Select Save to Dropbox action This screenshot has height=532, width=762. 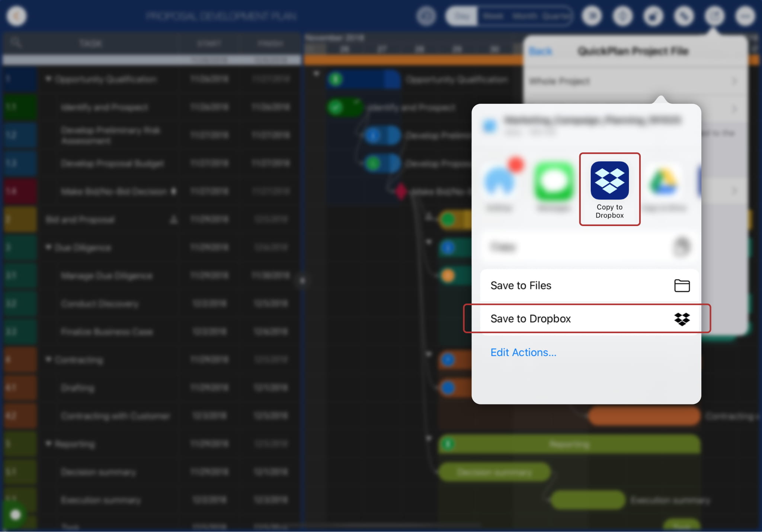point(531,319)
